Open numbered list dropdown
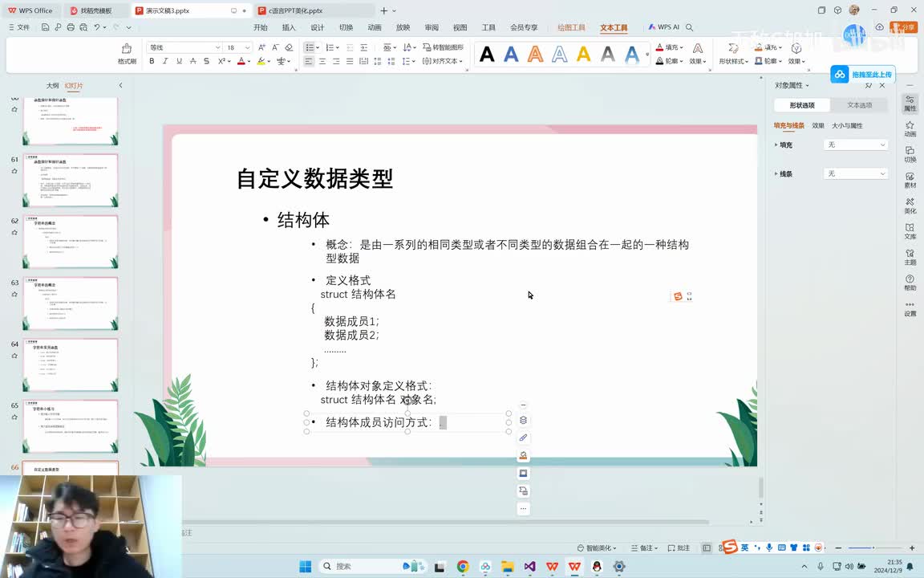Image resolution: width=924 pixels, height=578 pixels. pyautogui.click(x=338, y=47)
